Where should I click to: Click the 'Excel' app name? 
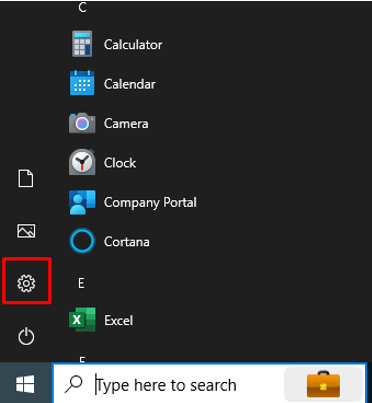pyautogui.click(x=118, y=320)
